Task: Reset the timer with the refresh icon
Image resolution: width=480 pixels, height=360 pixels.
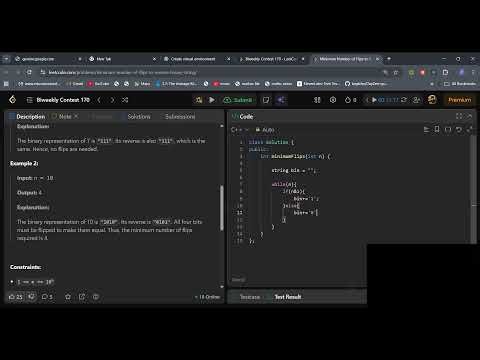Action: (404, 100)
